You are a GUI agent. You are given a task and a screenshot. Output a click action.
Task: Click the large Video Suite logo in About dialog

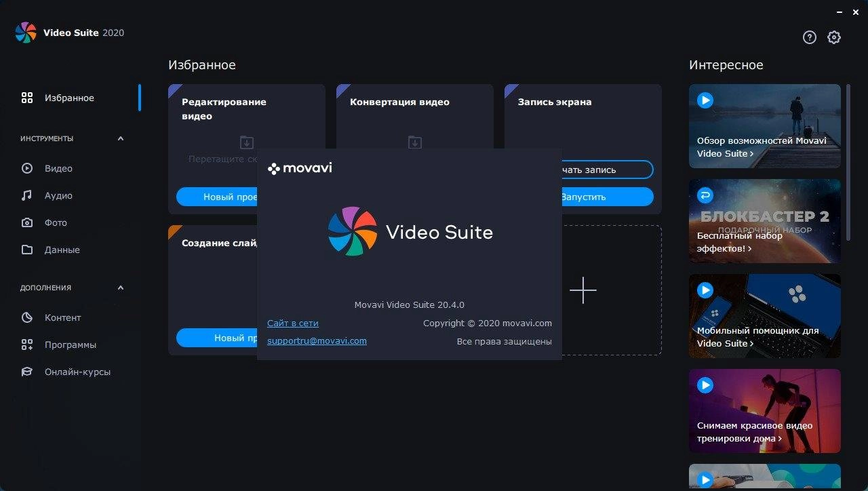tap(353, 232)
